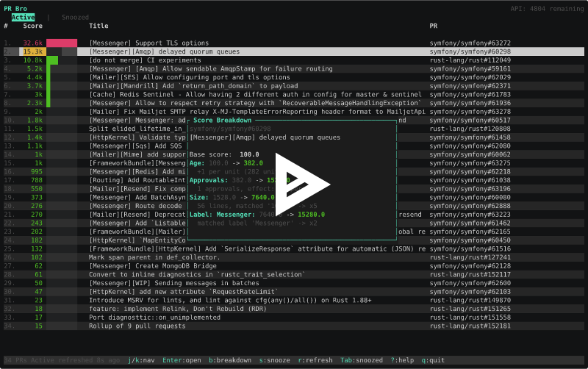
Task: Click the 's:snooze' shortcut hint
Action: [x=274, y=360]
